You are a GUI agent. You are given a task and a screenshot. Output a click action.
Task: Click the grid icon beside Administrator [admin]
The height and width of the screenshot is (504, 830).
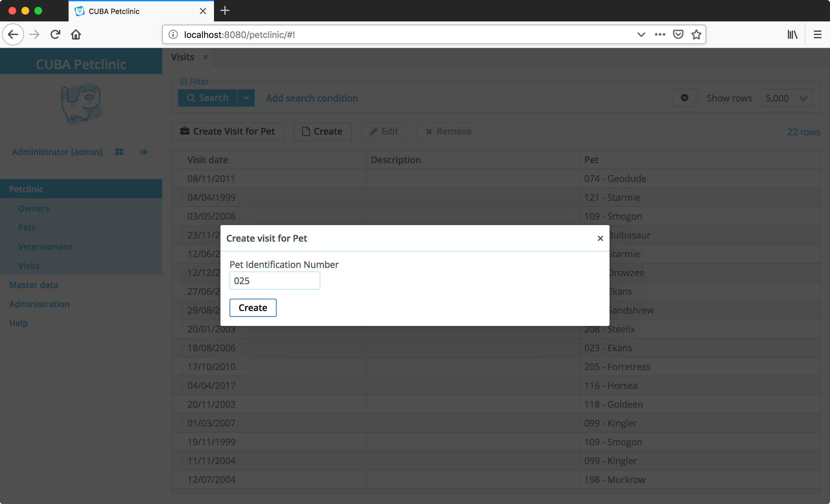pyautogui.click(x=119, y=152)
